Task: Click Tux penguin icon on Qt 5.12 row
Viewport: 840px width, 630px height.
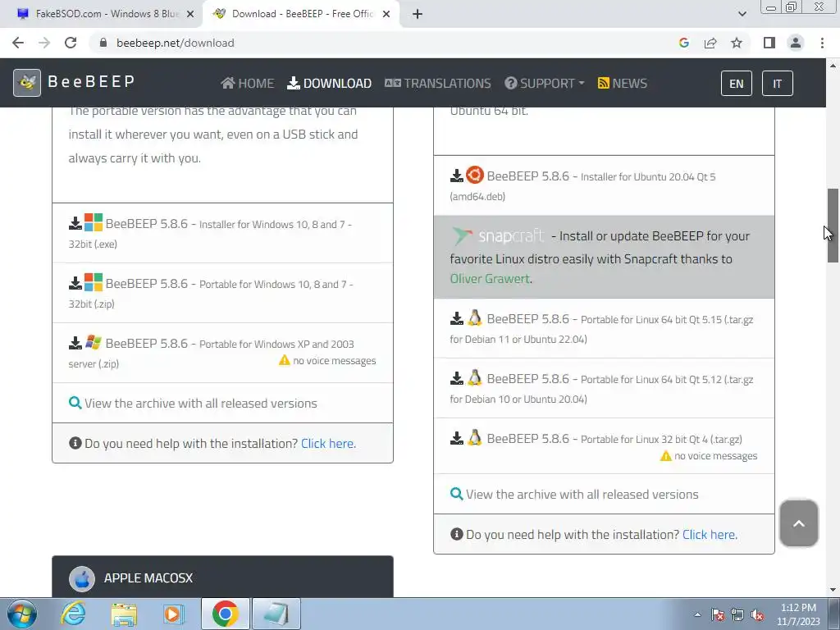Action: [x=475, y=378]
